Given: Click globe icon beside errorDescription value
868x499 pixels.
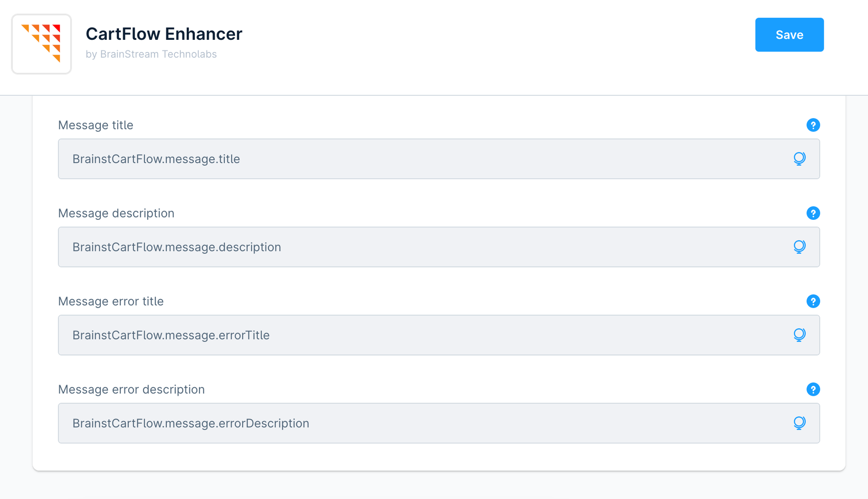Looking at the screenshot, I should (x=800, y=423).
